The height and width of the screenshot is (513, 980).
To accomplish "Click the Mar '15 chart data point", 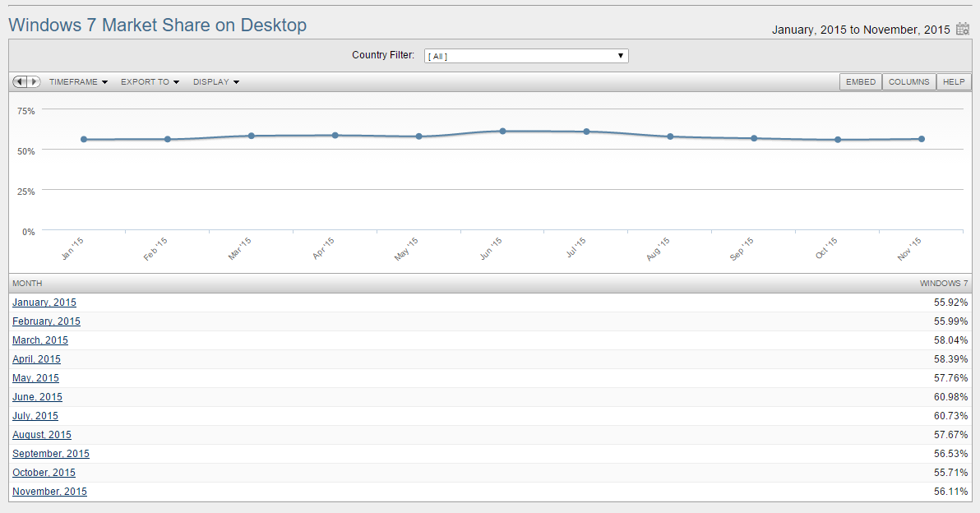I will tap(252, 136).
